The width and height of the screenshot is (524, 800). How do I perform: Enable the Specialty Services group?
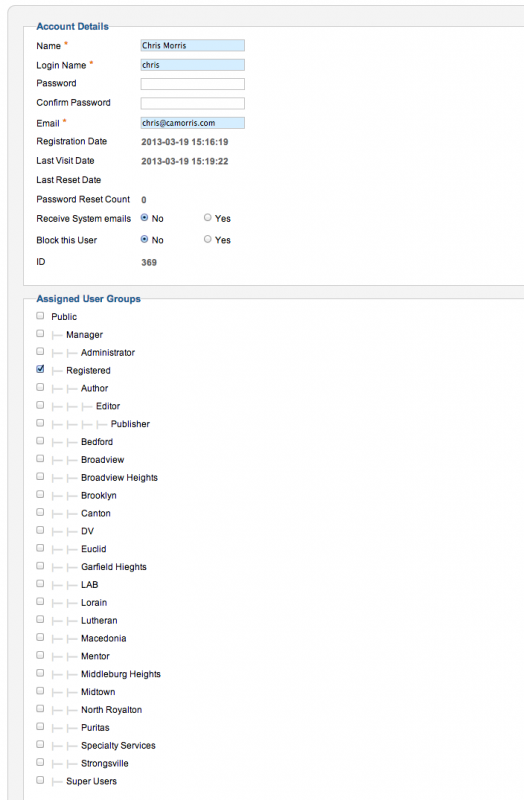40,744
